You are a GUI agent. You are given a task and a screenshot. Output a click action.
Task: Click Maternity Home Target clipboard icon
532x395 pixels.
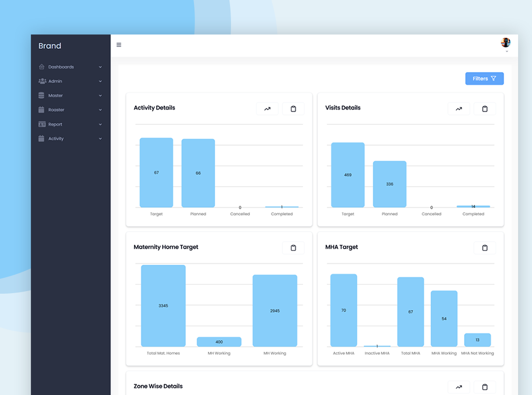click(293, 248)
